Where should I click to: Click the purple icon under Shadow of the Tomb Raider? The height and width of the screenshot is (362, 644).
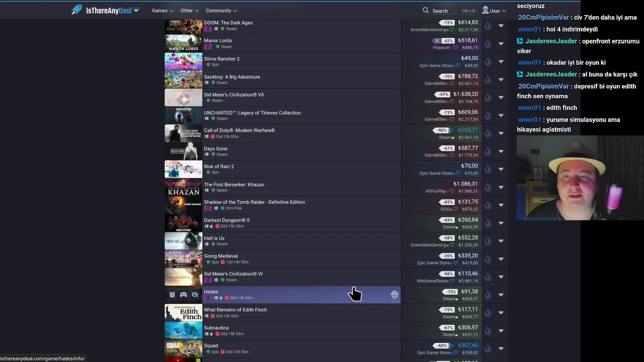208,208
